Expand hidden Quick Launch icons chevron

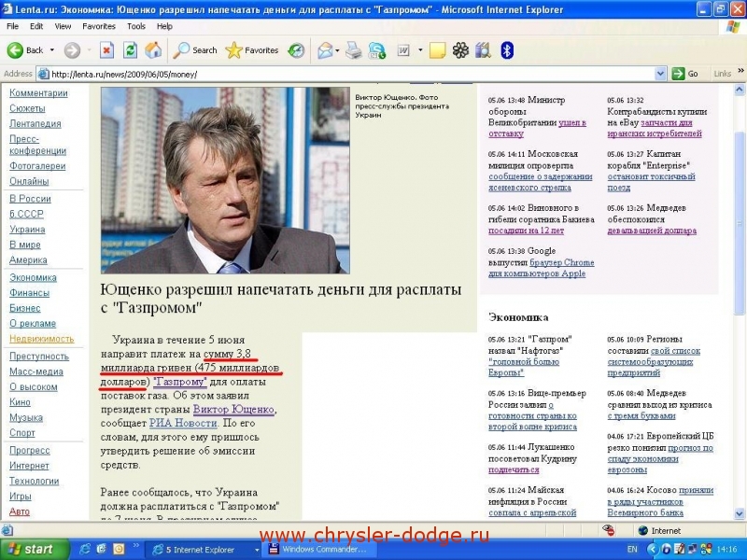pos(135,546)
